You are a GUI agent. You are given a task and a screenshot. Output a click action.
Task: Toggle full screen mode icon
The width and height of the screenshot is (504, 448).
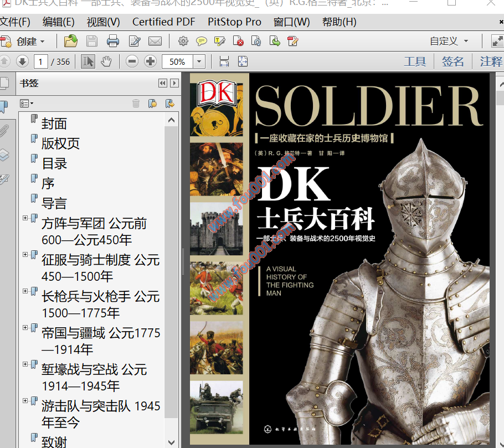(x=497, y=41)
